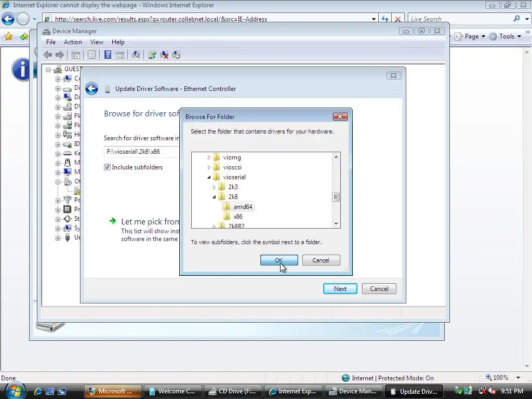532x399 pixels.
Task: Click the Update Driver Software toolbar icon
Action: pyautogui.click(x=152, y=55)
